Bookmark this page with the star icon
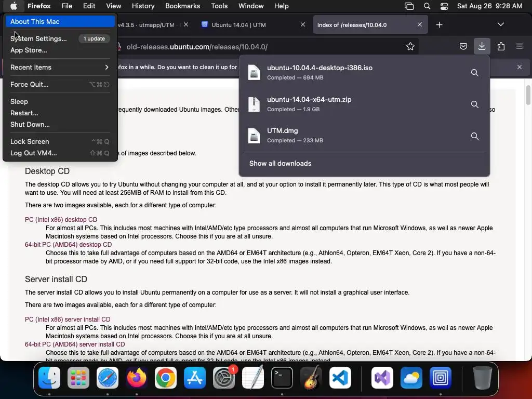Screen dimensions: 532x399 coord(410,46)
